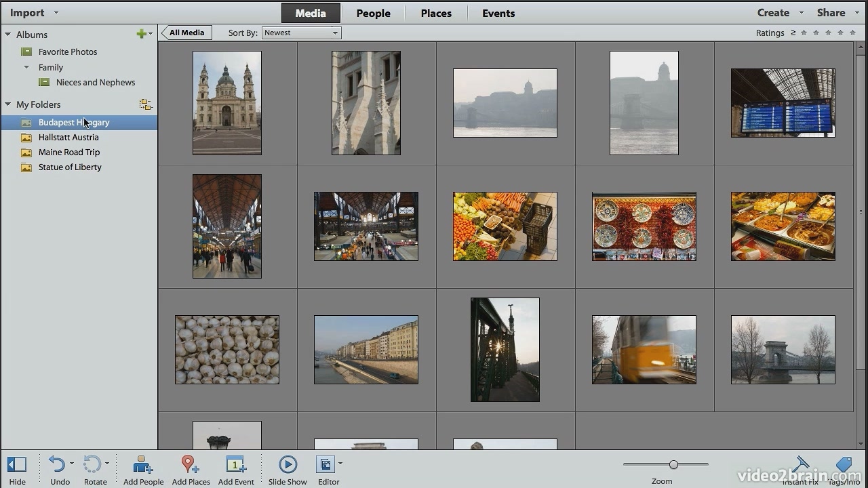Click the Add People icon
This screenshot has width=868, height=488.
(143, 464)
